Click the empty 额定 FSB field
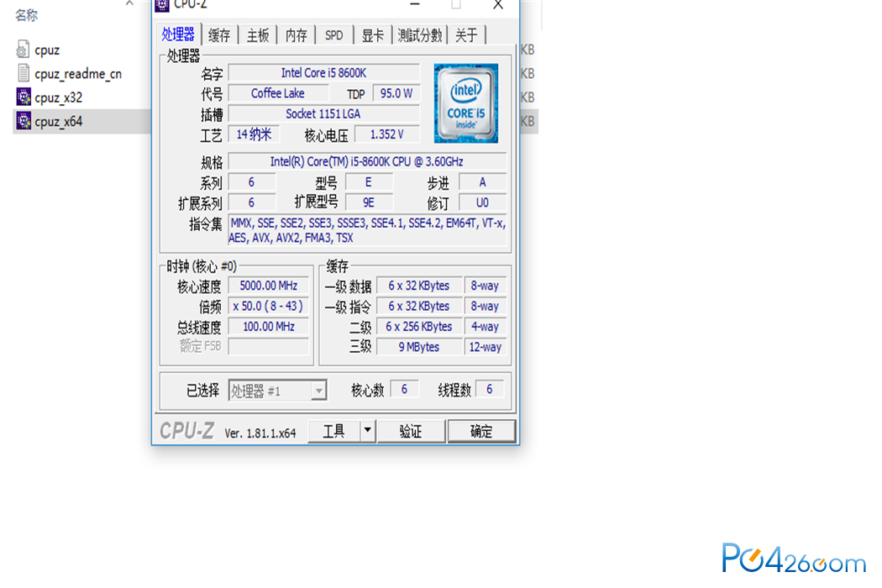882x588 pixels. point(268,347)
